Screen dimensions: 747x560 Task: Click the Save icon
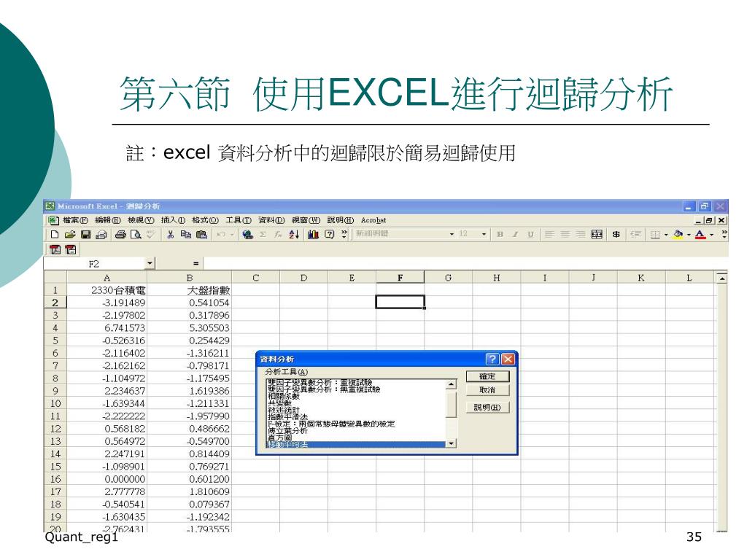pos(86,234)
